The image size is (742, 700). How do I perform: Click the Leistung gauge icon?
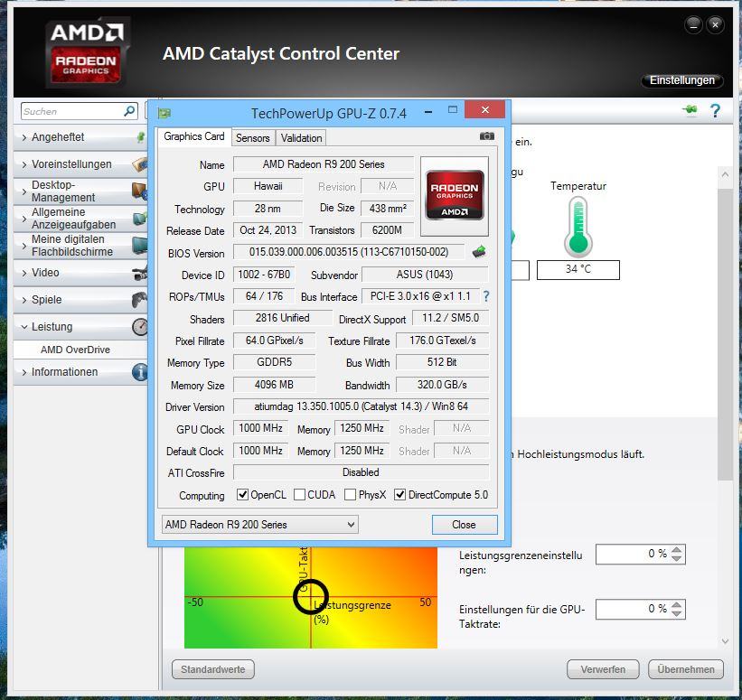coord(140,327)
